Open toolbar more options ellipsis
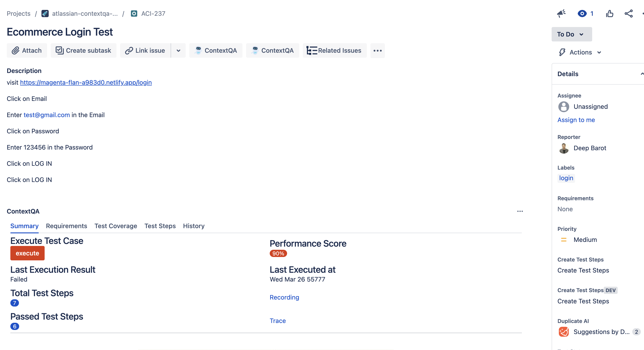This screenshot has height=350, width=644. click(x=377, y=51)
